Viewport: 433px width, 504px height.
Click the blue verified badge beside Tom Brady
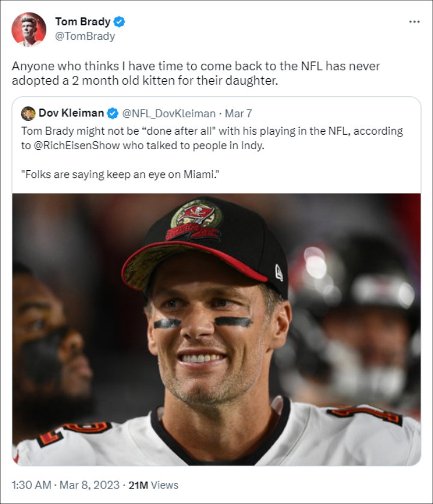click(x=119, y=22)
